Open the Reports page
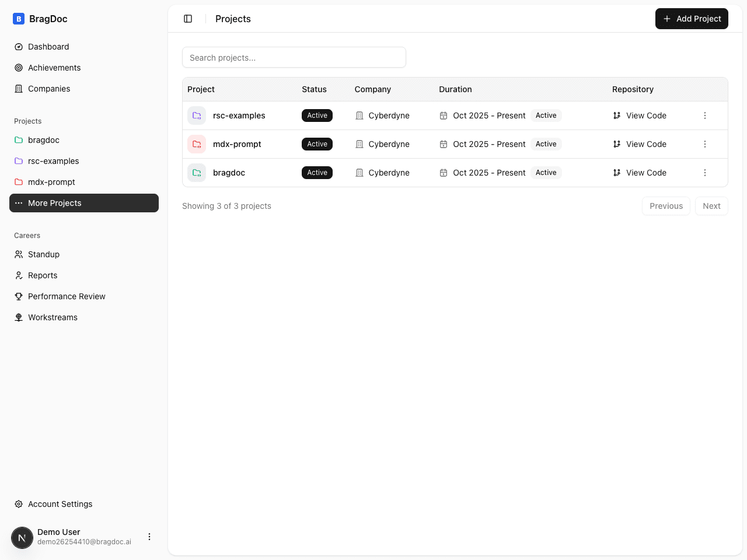The width and height of the screenshot is (747, 560). pos(43,275)
